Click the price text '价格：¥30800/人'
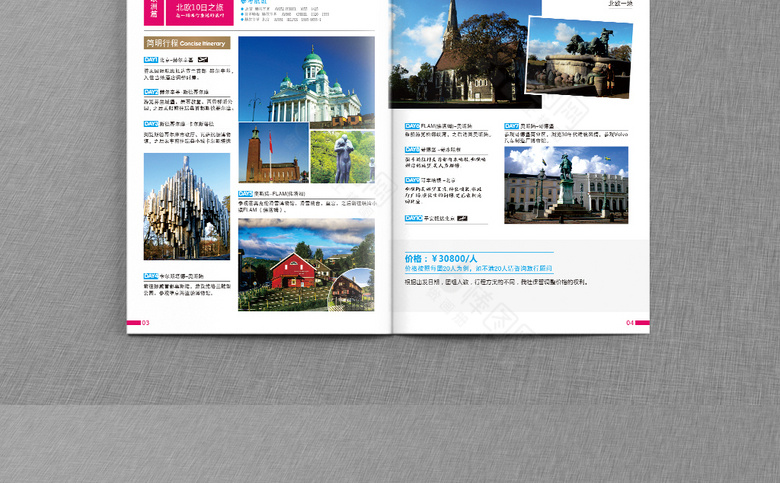 tap(441, 259)
